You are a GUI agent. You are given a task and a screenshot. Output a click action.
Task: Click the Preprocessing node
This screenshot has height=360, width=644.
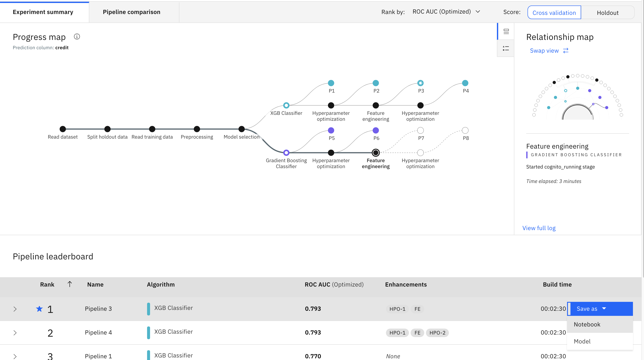point(197,129)
